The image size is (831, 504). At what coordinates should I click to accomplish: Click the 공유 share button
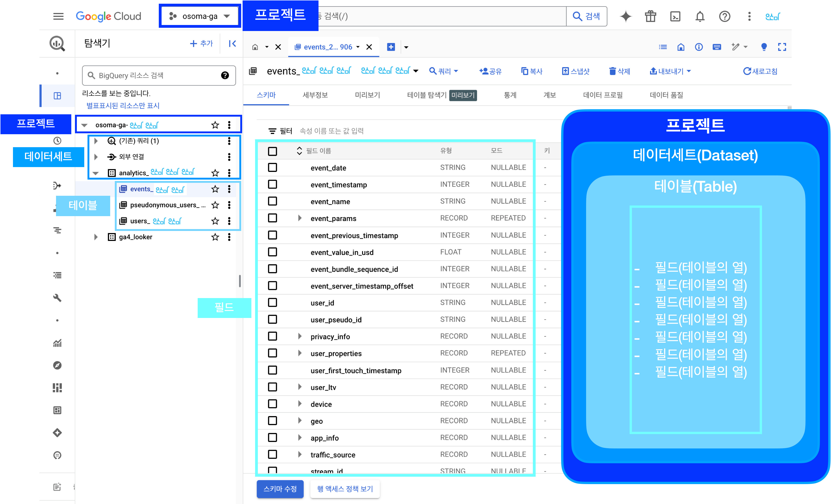pos(491,71)
